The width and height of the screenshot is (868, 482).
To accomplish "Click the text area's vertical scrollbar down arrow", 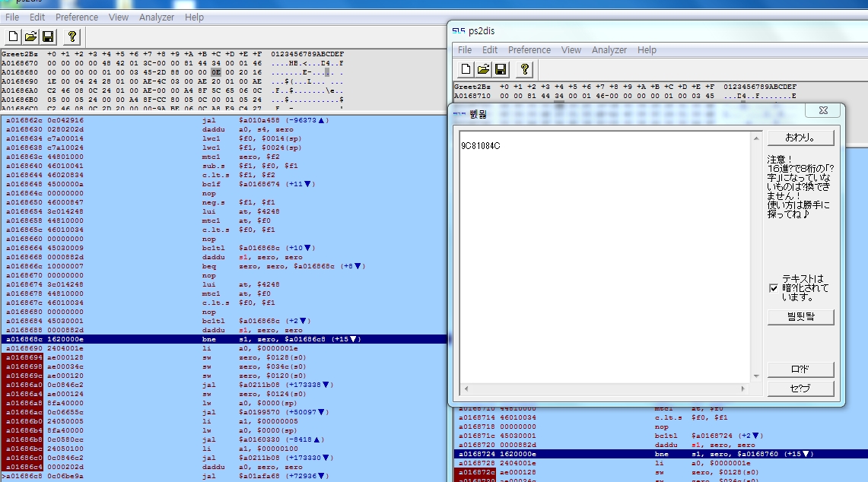I will tap(756, 376).
